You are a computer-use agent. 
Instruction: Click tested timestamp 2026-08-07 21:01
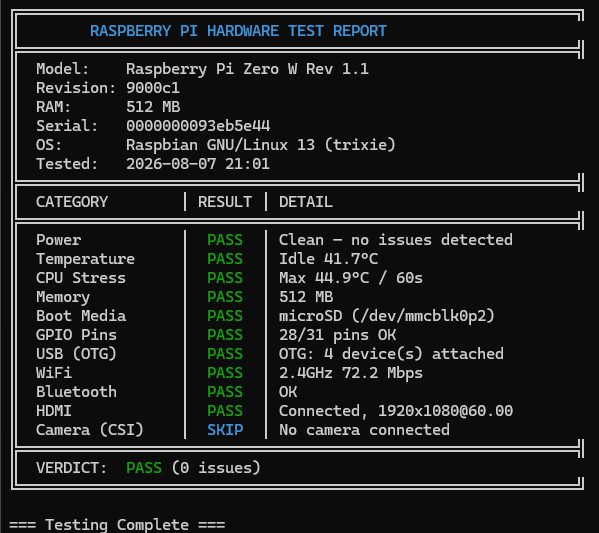(198, 164)
